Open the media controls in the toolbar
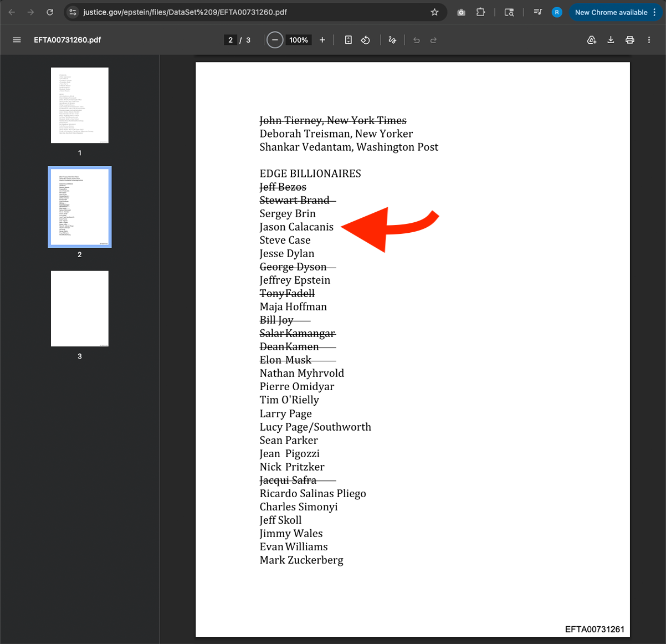This screenshot has width=666, height=644. [538, 12]
